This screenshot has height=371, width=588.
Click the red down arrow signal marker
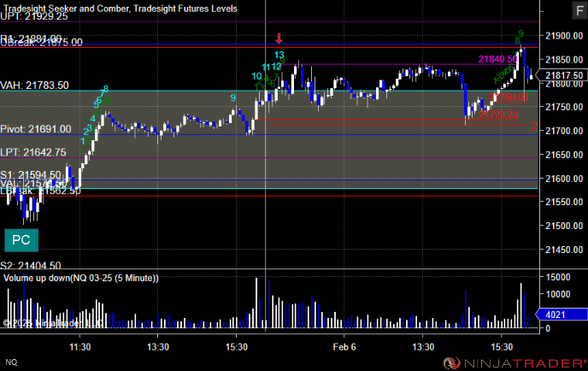click(279, 38)
